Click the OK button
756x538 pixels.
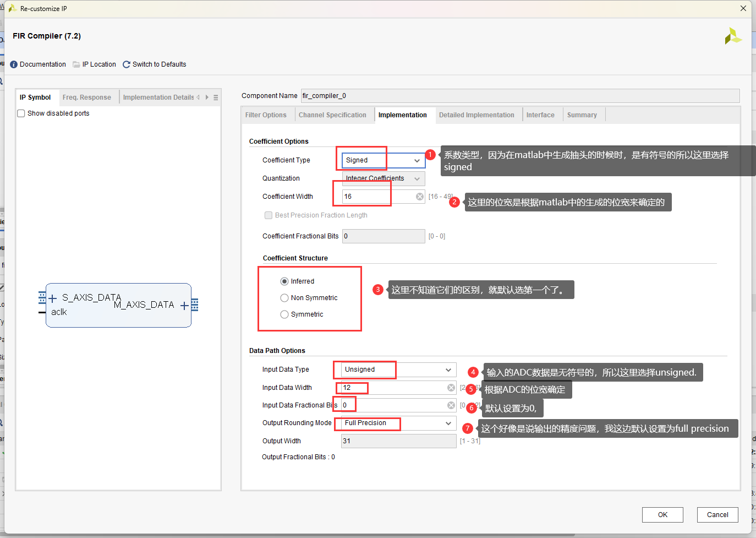point(662,515)
